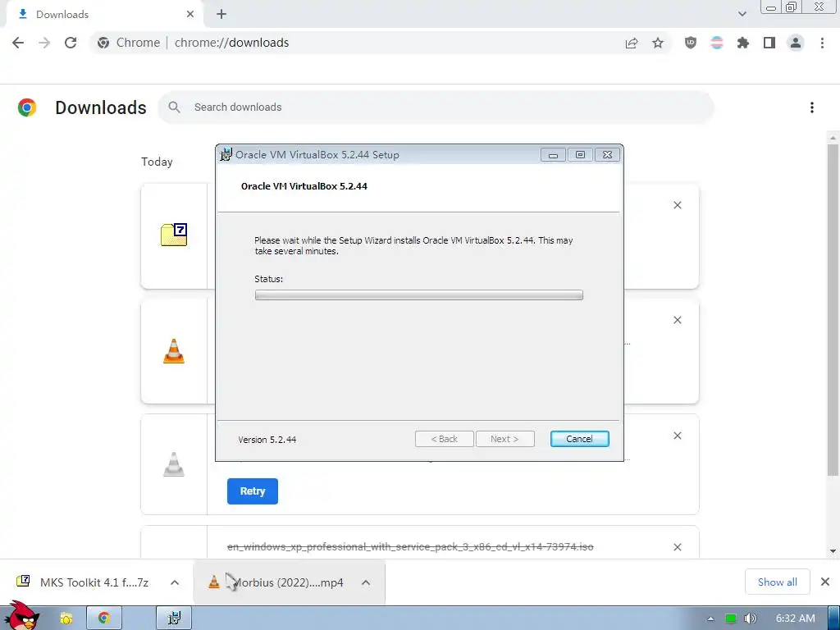Screen dimensions: 840x630
Task: Bookmark this page with the star icon
Action: click(x=658, y=43)
